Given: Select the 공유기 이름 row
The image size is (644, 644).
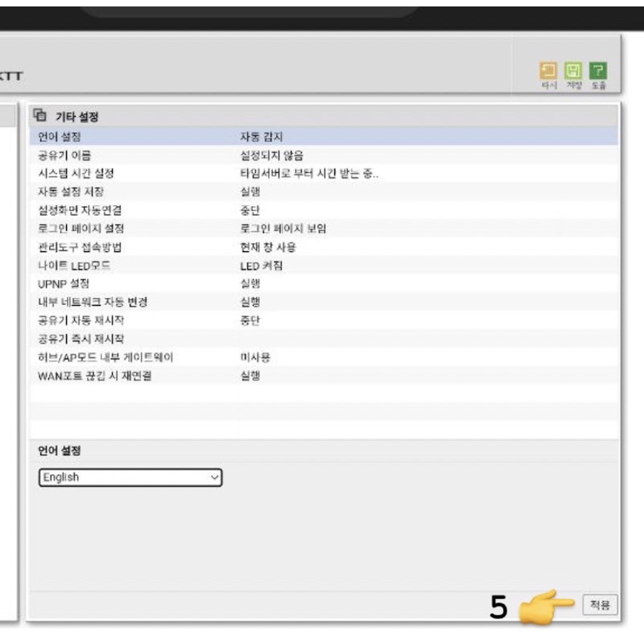Looking at the screenshot, I should click(x=324, y=155).
